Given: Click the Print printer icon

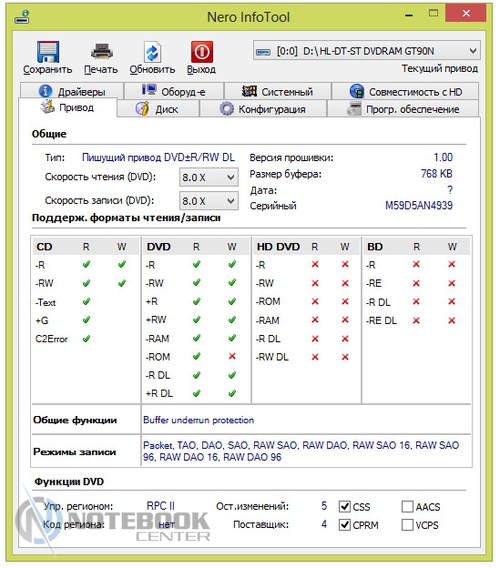Looking at the screenshot, I should point(101,51).
